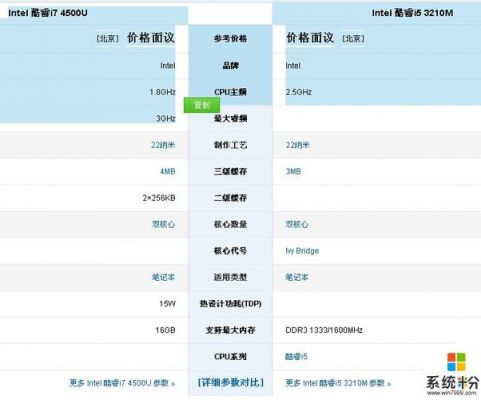
Task: Select the 2×256KB L2 cache value
Action: (x=159, y=198)
